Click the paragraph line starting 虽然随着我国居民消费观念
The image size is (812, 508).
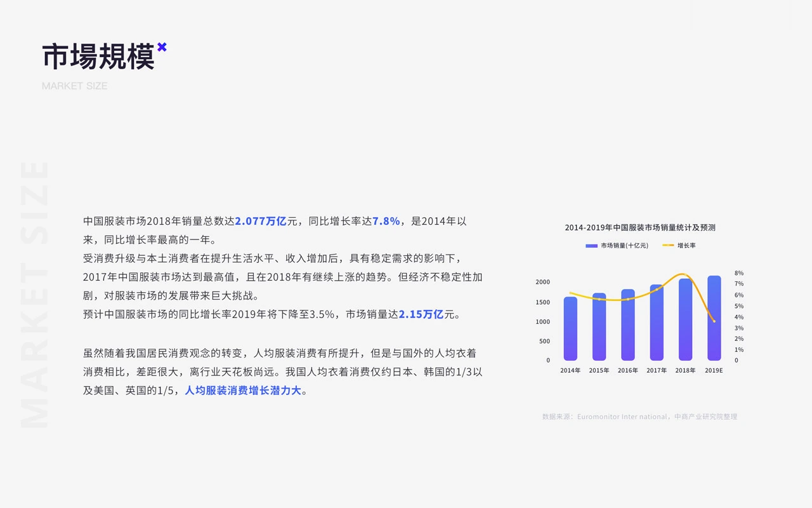[280, 353]
